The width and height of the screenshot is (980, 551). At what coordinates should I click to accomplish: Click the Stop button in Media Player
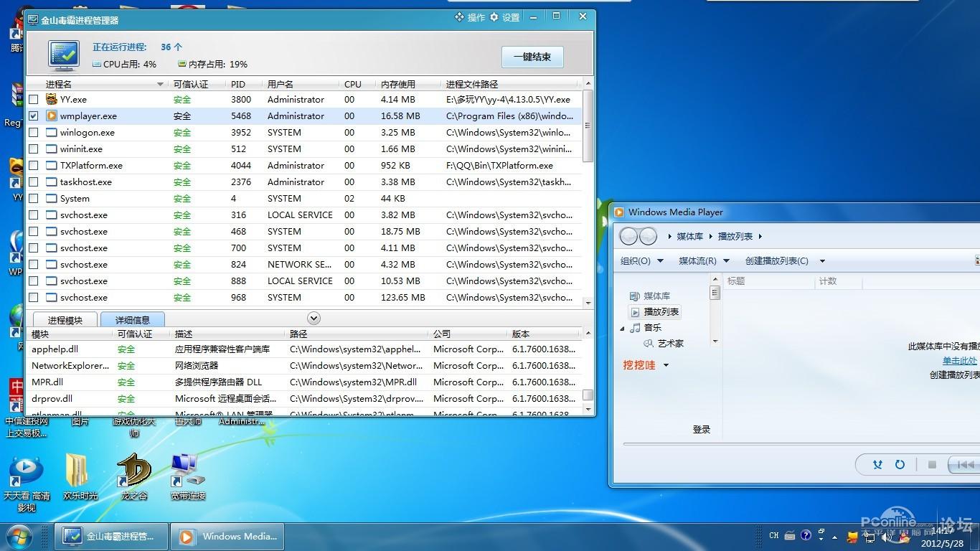(x=932, y=465)
